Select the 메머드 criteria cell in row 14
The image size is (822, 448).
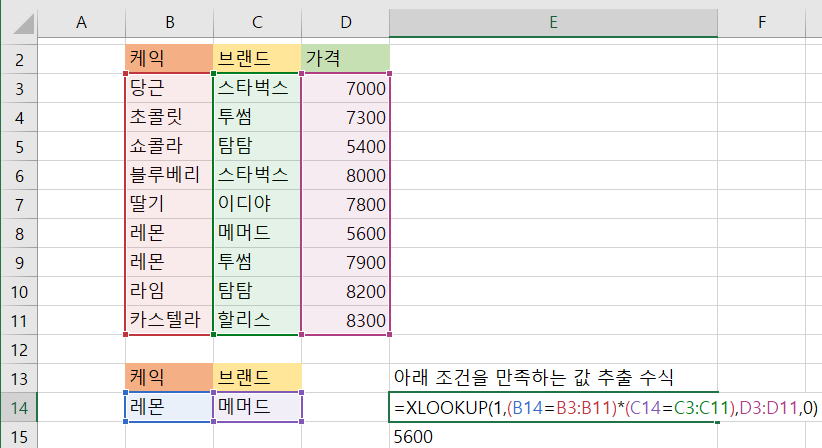coord(257,407)
